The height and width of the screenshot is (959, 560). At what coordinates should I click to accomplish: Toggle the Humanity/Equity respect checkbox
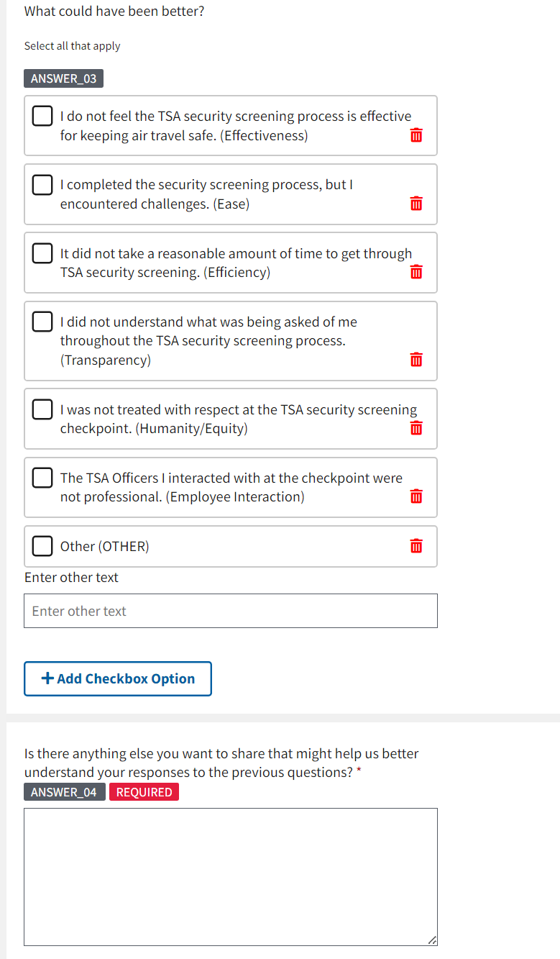coord(42,409)
